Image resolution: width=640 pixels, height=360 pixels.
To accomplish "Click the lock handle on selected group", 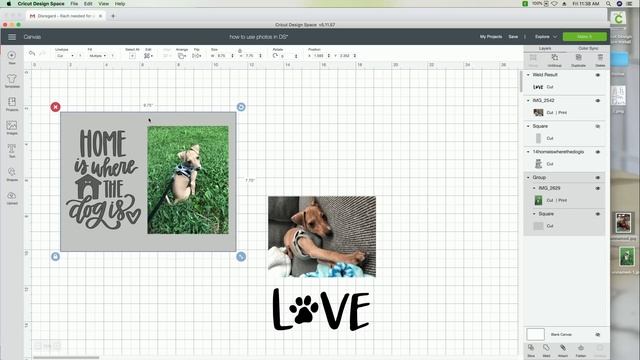I will click(x=56, y=257).
